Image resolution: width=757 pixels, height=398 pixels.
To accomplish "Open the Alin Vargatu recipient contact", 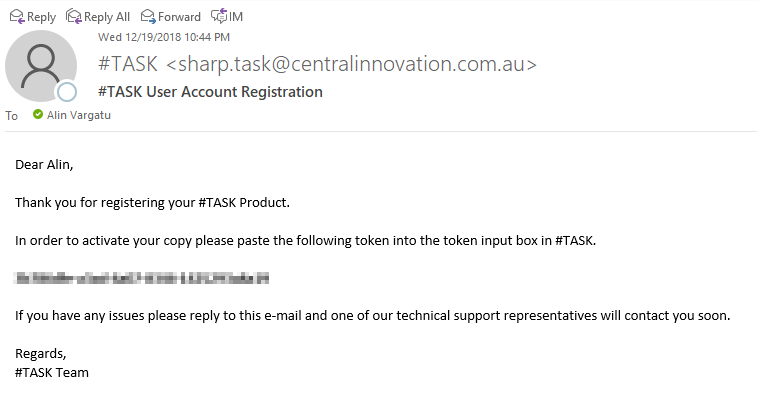I will pos(79,115).
